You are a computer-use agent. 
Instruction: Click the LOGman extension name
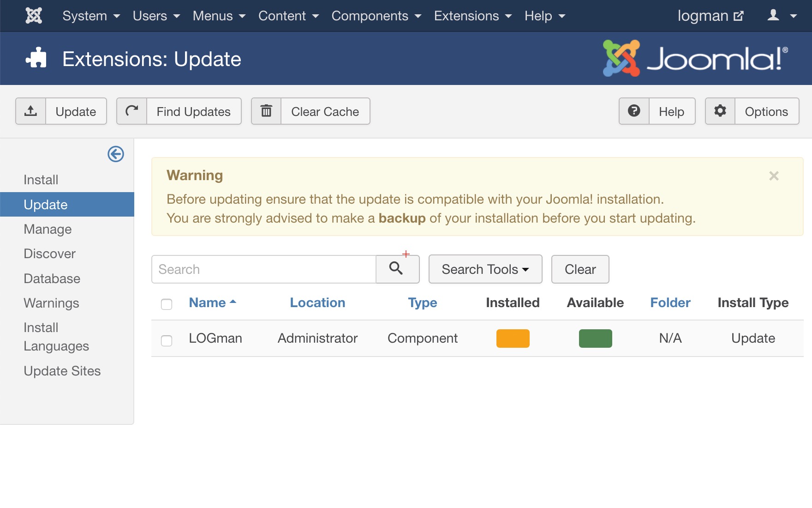(215, 338)
